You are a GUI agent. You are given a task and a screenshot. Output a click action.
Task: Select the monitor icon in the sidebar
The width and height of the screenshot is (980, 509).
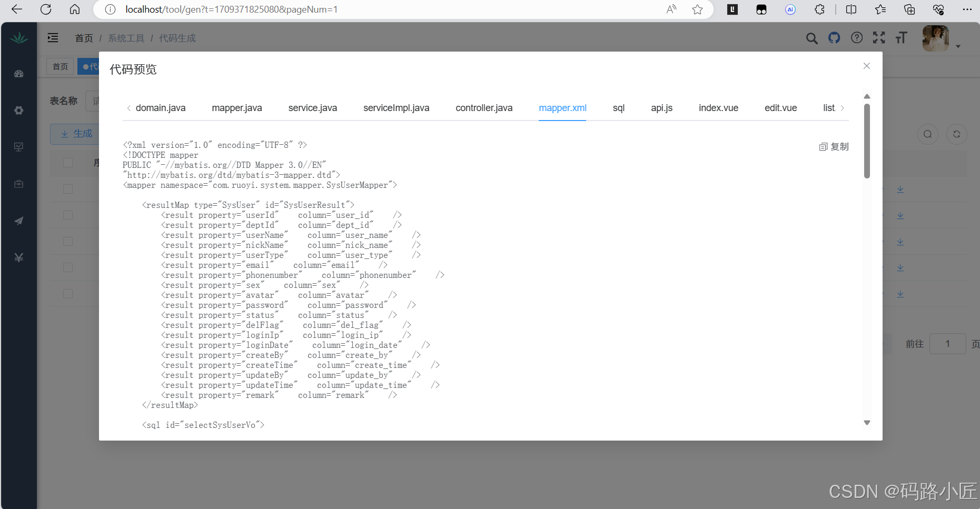coord(19,147)
